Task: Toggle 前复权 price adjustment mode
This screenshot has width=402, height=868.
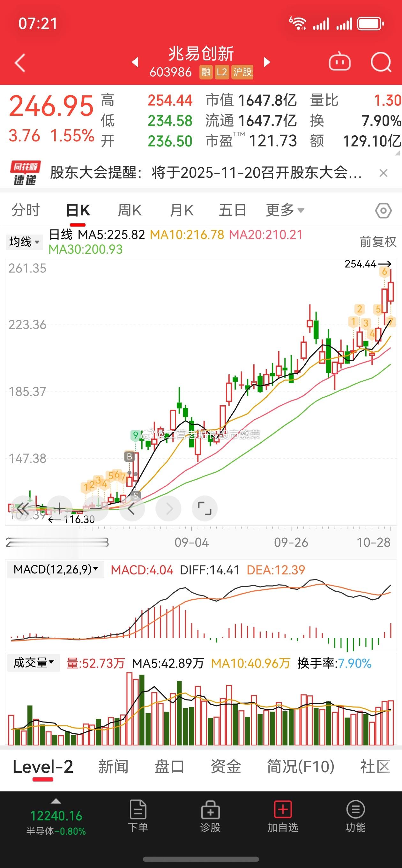Action: coord(378,242)
